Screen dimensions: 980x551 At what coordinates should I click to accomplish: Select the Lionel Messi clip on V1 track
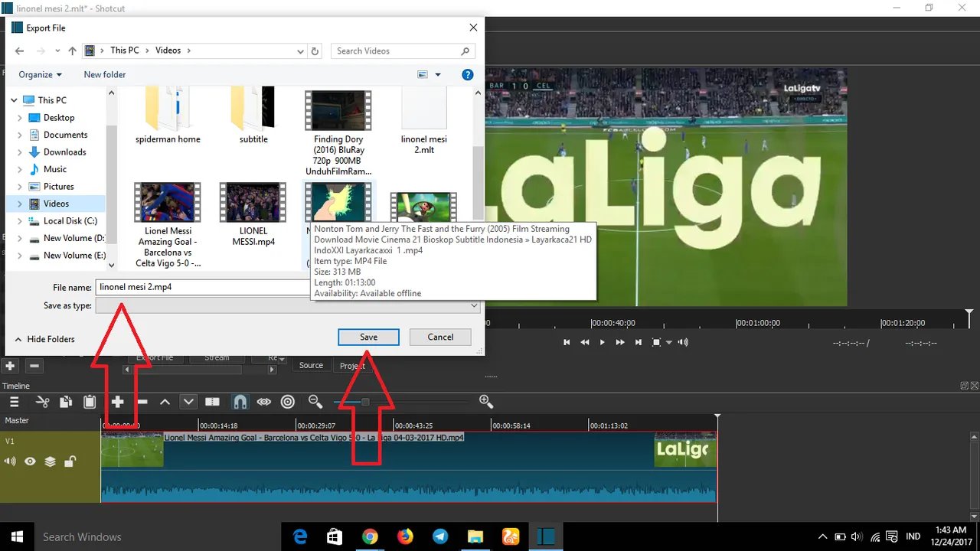(409, 467)
